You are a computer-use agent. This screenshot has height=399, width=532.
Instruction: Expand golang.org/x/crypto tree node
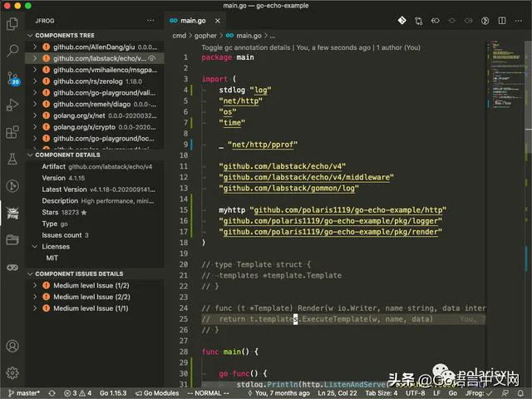tap(35, 127)
